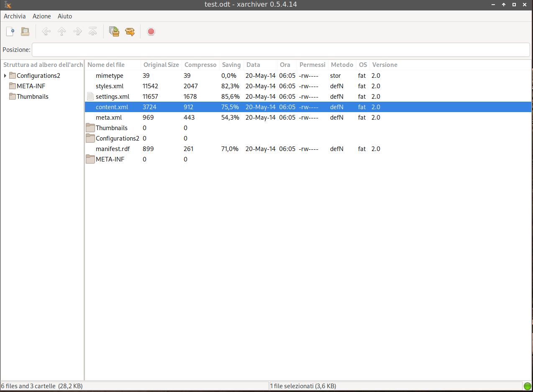
Task: Click the green status indicator bottom right
Action: pyautogui.click(x=528, y=386)
